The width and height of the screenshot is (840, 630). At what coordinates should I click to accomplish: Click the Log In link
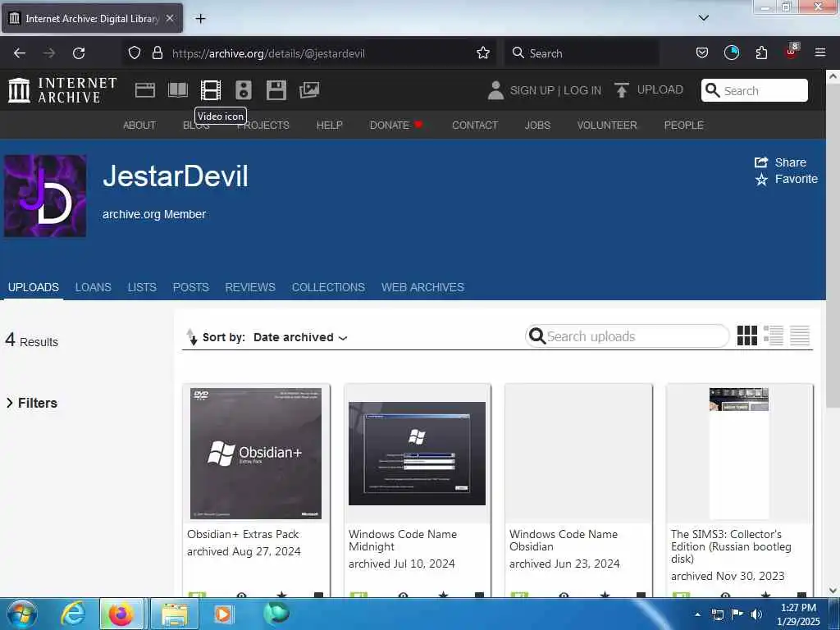coord(582,90)
